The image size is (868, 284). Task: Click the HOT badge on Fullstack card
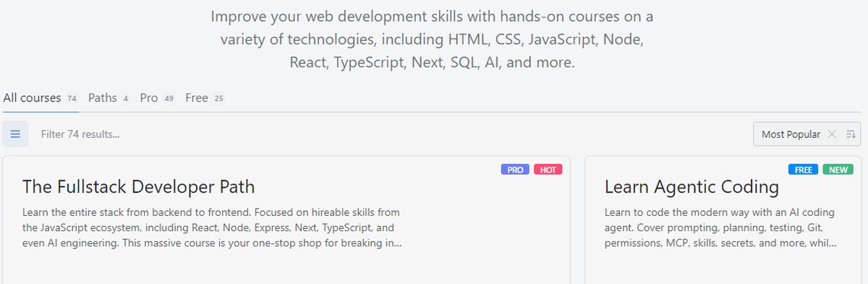(x=548, y=170)
